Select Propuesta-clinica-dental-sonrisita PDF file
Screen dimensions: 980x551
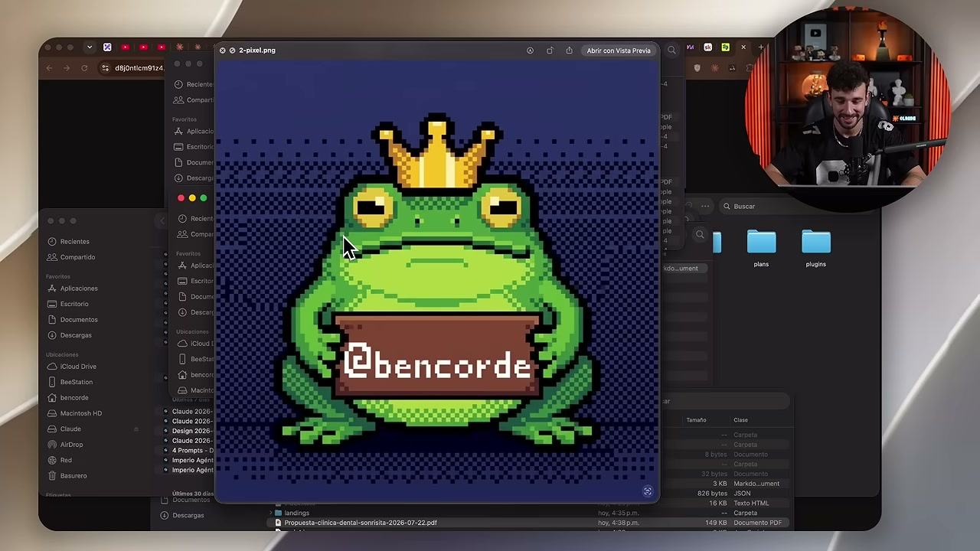(361, 523)
